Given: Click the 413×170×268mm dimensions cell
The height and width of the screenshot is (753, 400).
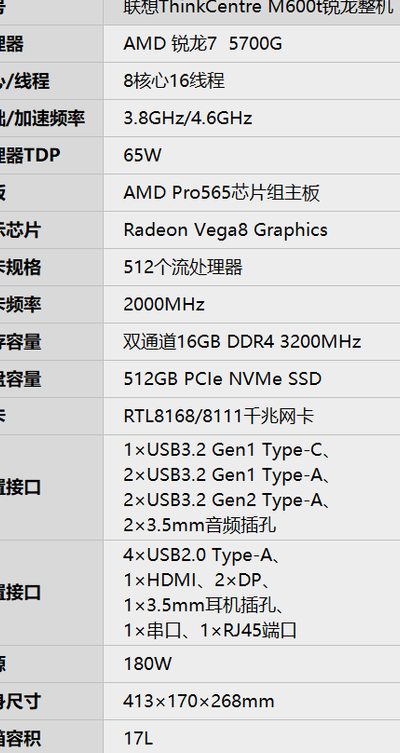Looking at the screenshot, I should 252,701.
